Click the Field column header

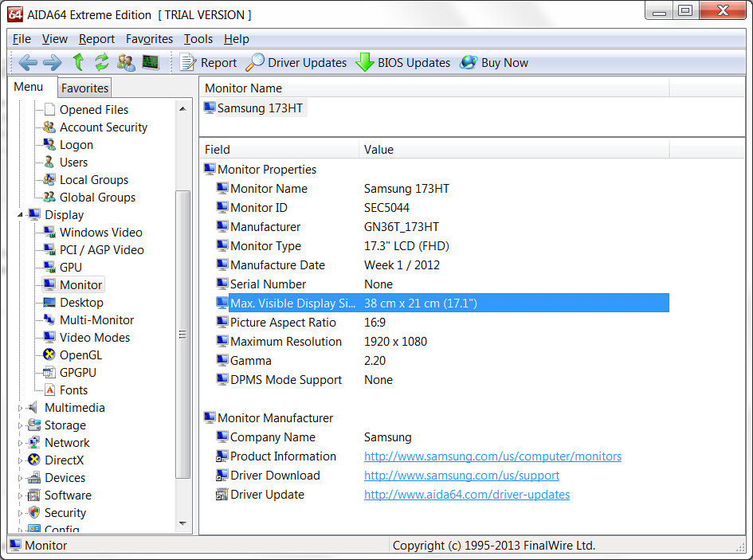(x=279, y=150)
